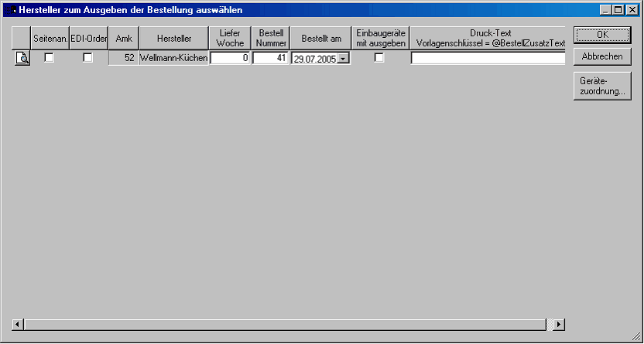Image resolution: width=644 pixels, height=344 pixels.
Task: Click the preview magnifier icon in the row
Action: 22,58
